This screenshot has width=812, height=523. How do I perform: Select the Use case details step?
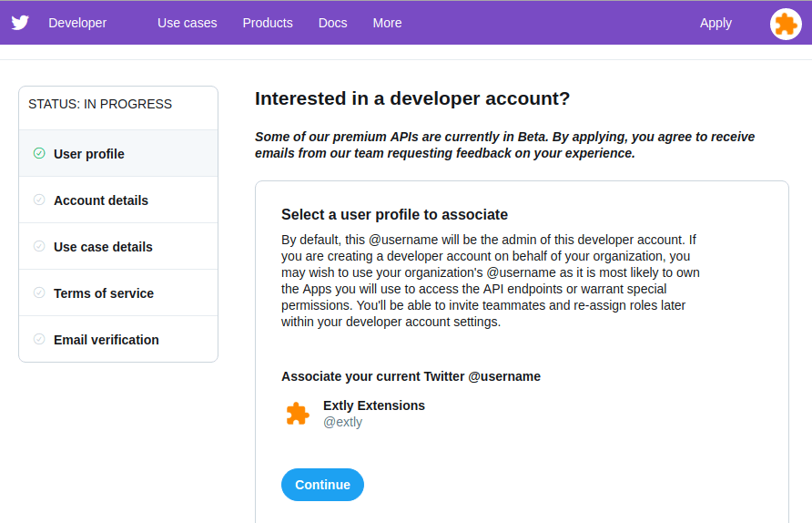tap(118, 246)
